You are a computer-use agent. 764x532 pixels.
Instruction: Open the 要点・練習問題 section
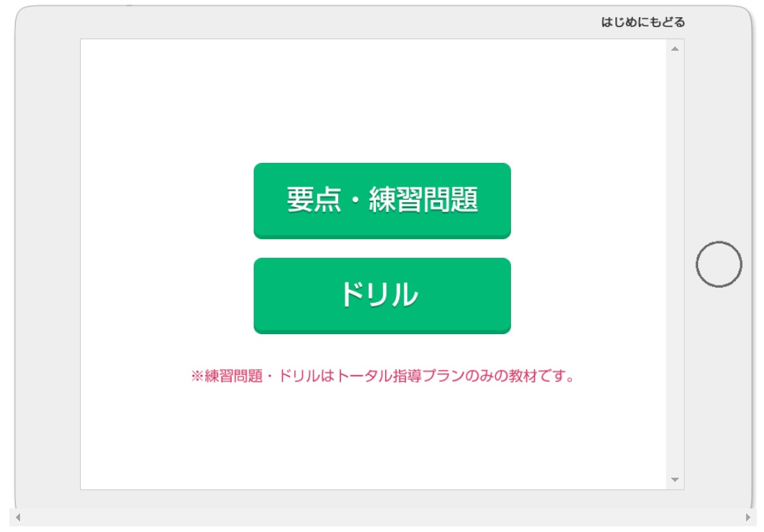(382, 201)
